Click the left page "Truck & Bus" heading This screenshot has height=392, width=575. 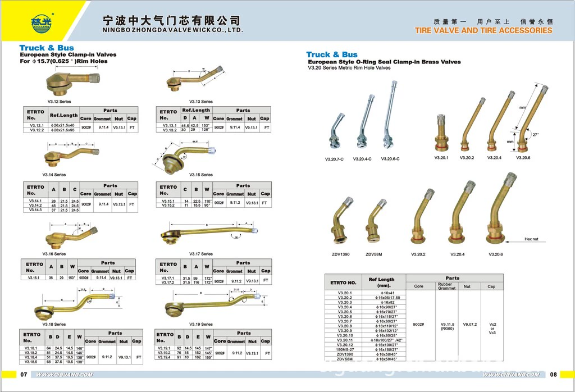click(47, 48)
